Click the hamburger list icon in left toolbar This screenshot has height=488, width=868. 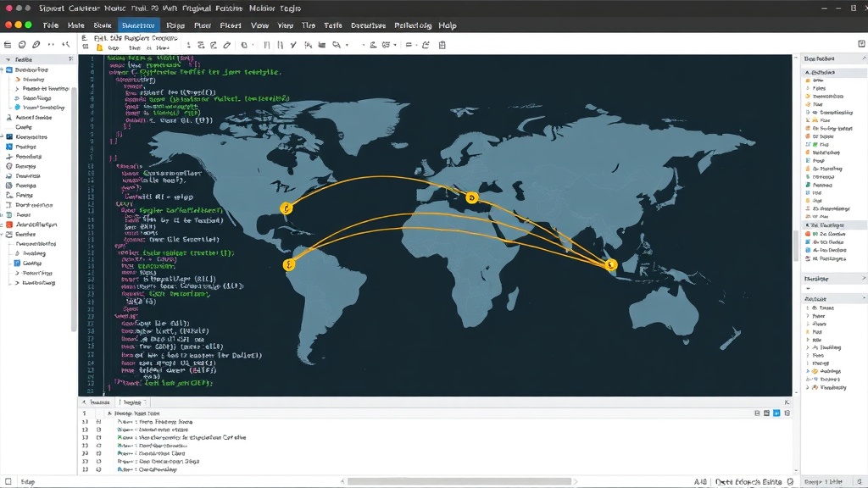[x=8, y=45]
